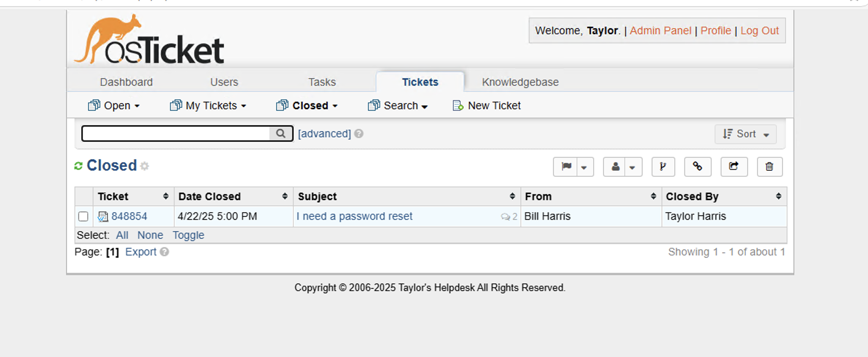Click the Export link
This screenshot has height=357, width=868.
coord(141,251)
